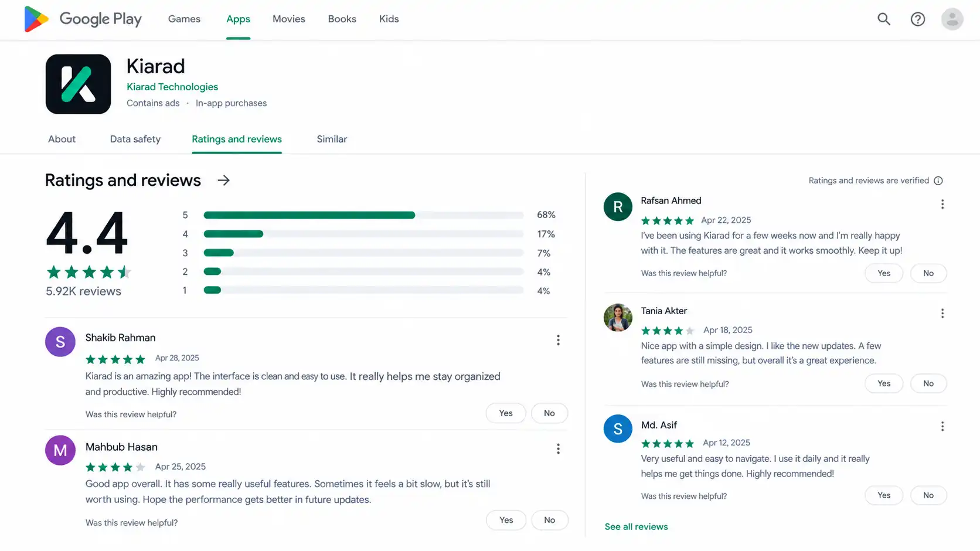Open the Kiarad Technologies developer link

[x=172, y=87]
